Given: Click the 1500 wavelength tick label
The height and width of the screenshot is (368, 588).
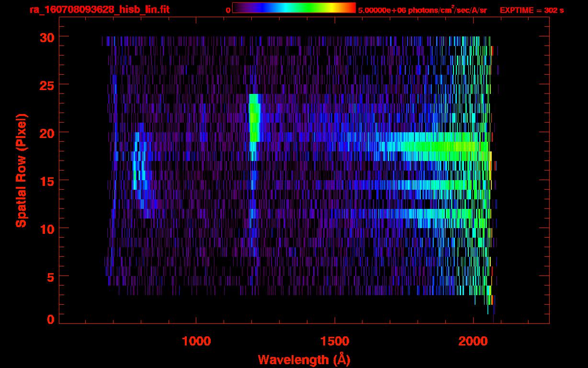Looking at the screenshot, I should coord(335,342).
